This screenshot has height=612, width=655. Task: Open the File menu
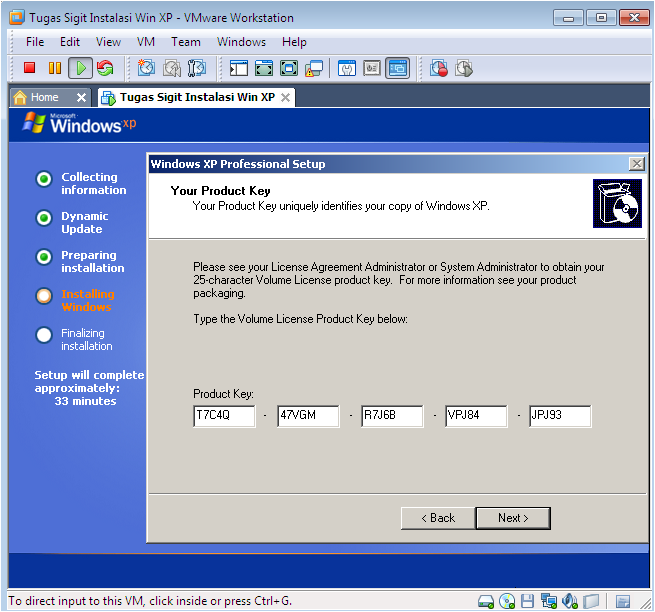click(35, 42)
